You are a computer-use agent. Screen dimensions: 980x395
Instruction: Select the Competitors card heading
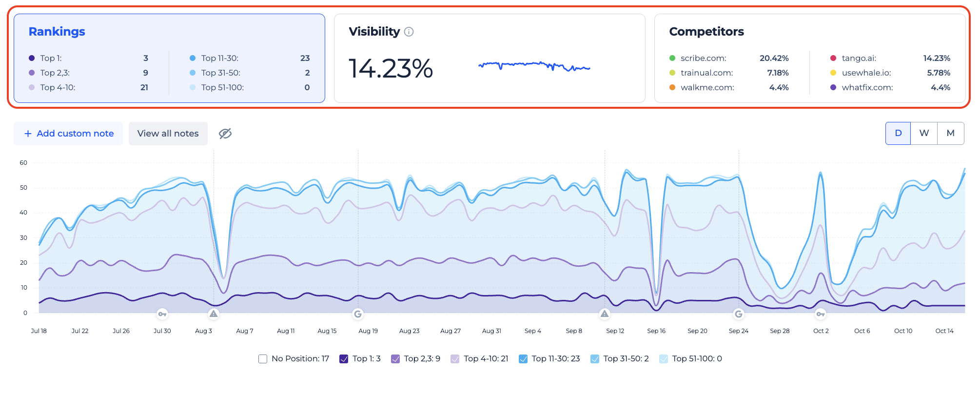(706, 32)
